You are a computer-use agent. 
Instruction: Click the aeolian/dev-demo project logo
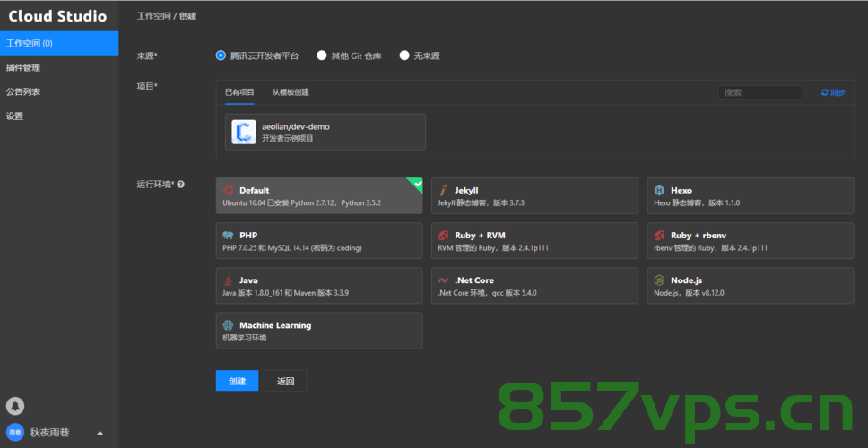244,132
